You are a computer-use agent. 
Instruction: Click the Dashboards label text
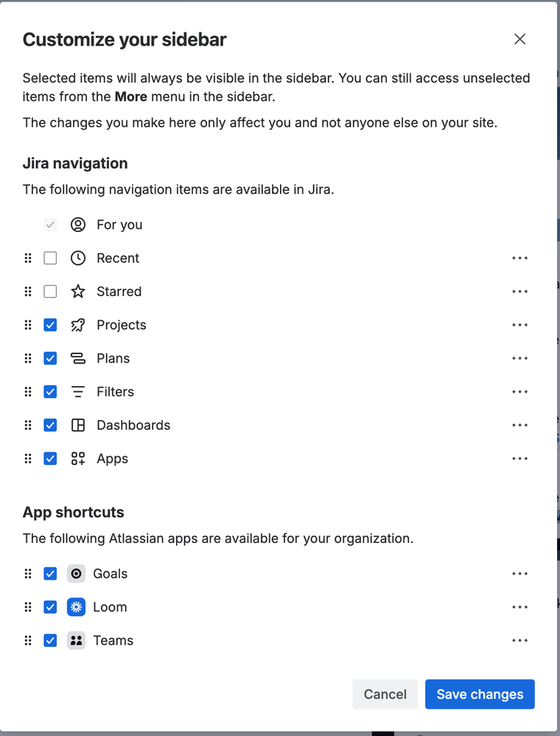[134, 425]
